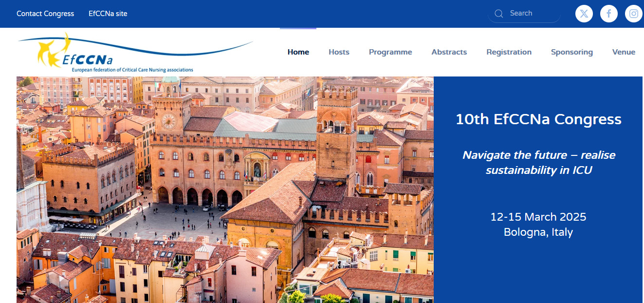Open the Sponsoring menu item
This screenshot has height=303, width=644.
coord(572,52)
